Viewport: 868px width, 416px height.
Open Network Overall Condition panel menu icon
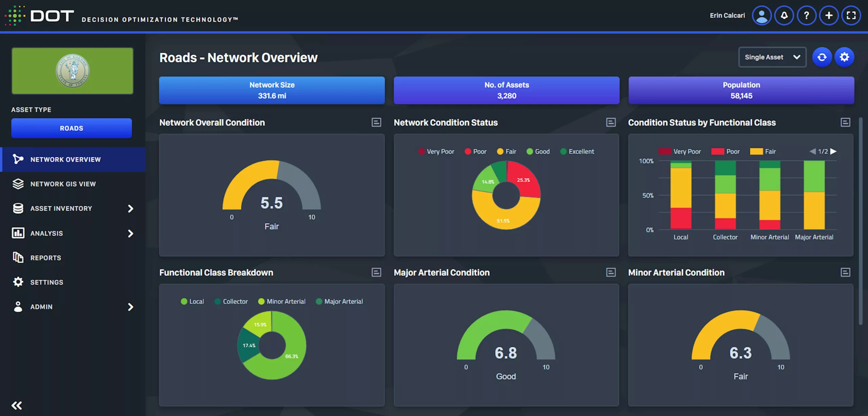(x=376, y=122)
